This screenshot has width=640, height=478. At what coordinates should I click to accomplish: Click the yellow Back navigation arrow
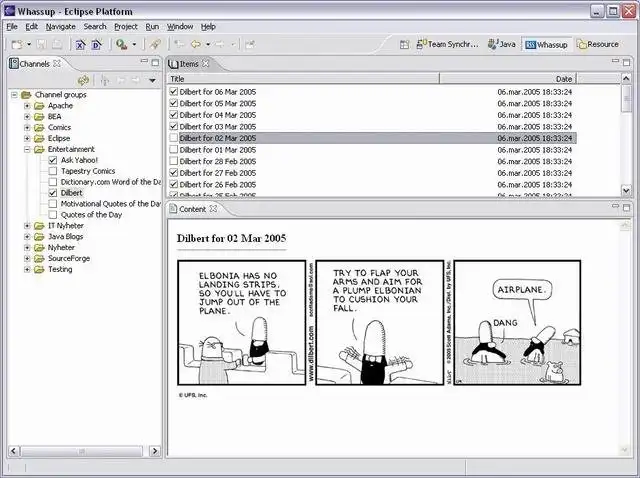(196, 44)
